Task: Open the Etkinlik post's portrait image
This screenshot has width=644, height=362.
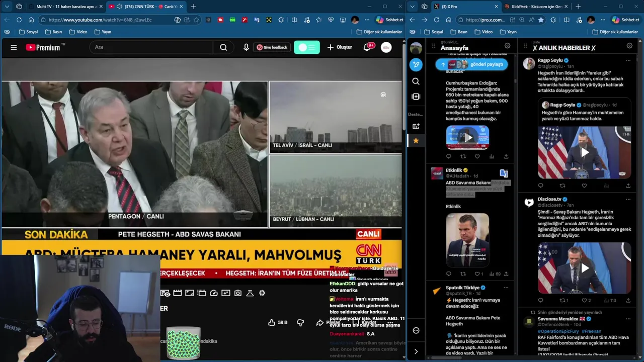Action: click(x=467, y=240)
